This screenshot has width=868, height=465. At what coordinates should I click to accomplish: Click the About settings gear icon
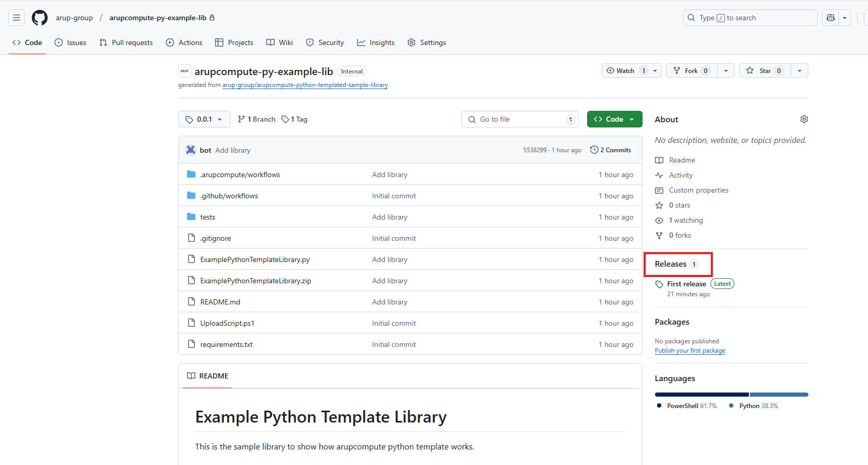(804, 119)
